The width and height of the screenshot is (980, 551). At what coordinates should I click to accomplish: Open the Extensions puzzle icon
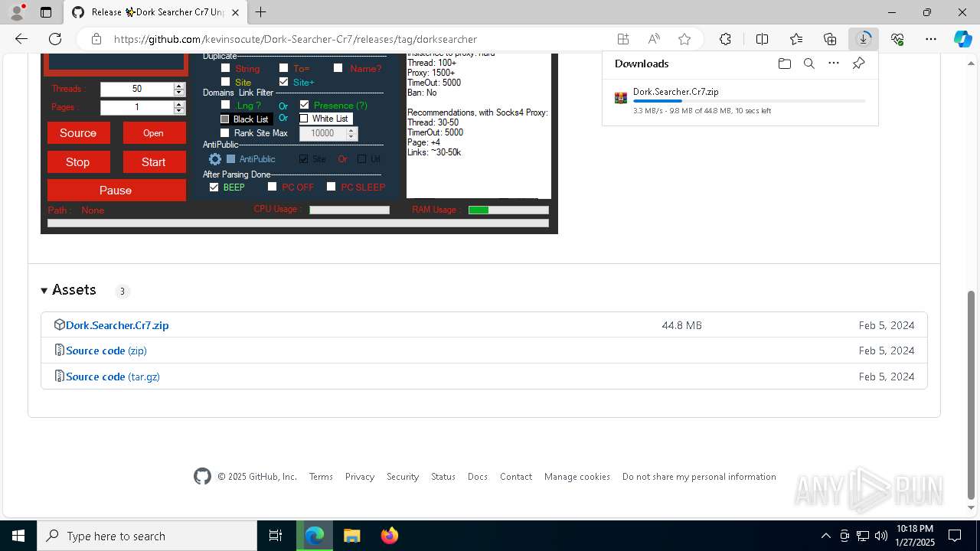(x=725, y=39)
